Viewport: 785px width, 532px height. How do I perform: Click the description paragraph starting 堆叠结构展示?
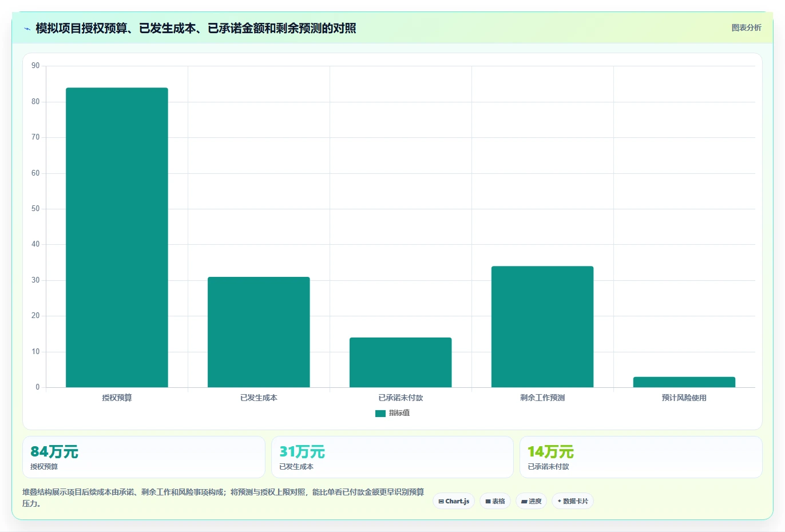(x=223, y=498)
